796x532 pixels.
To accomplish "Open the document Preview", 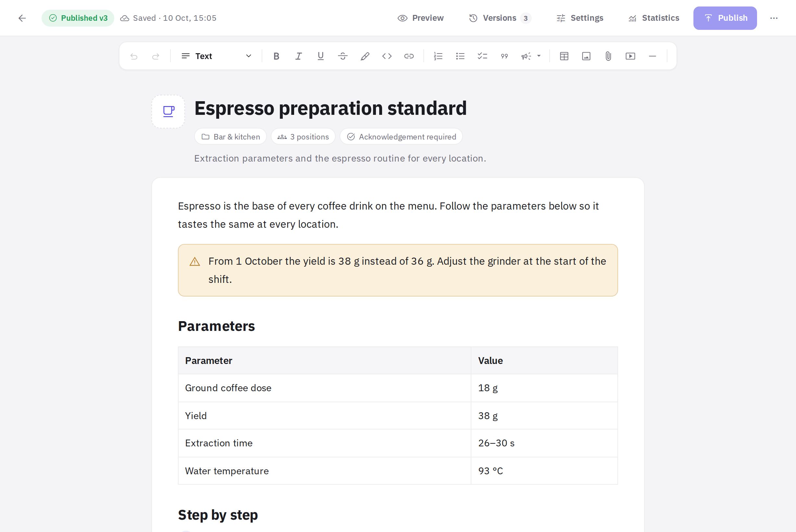I will [x=421, y=18].
